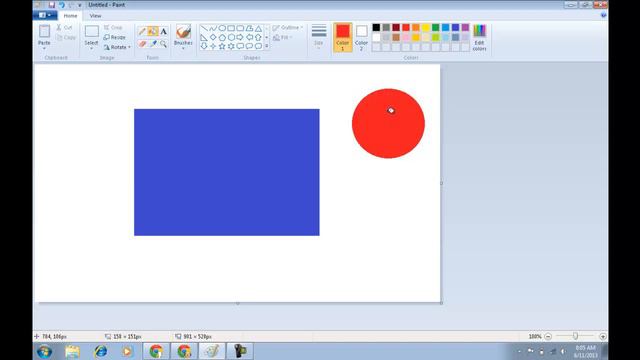Screen dimensions: 640x360
Task: Click the Cut button
Action: point(64,27)
